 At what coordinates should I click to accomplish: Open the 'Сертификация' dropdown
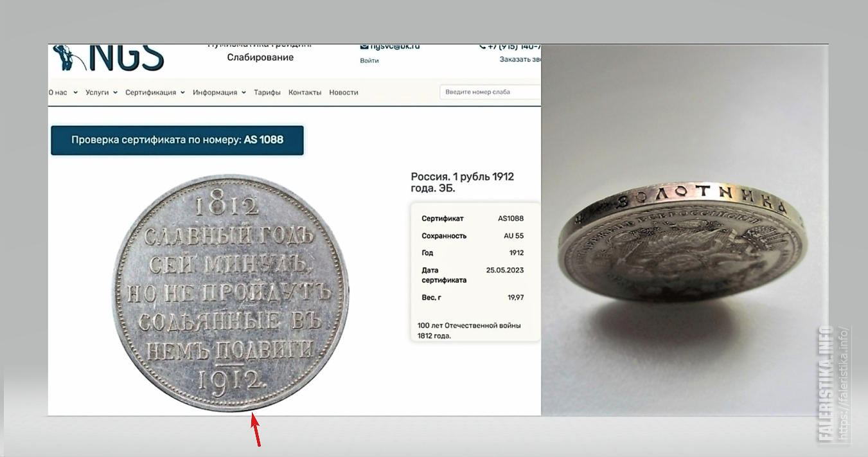tap(155, 93)
